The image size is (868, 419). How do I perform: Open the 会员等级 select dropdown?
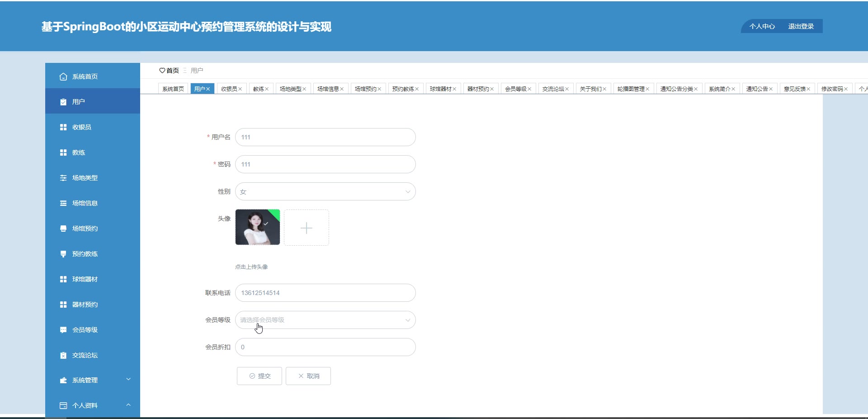click(325, 320)
